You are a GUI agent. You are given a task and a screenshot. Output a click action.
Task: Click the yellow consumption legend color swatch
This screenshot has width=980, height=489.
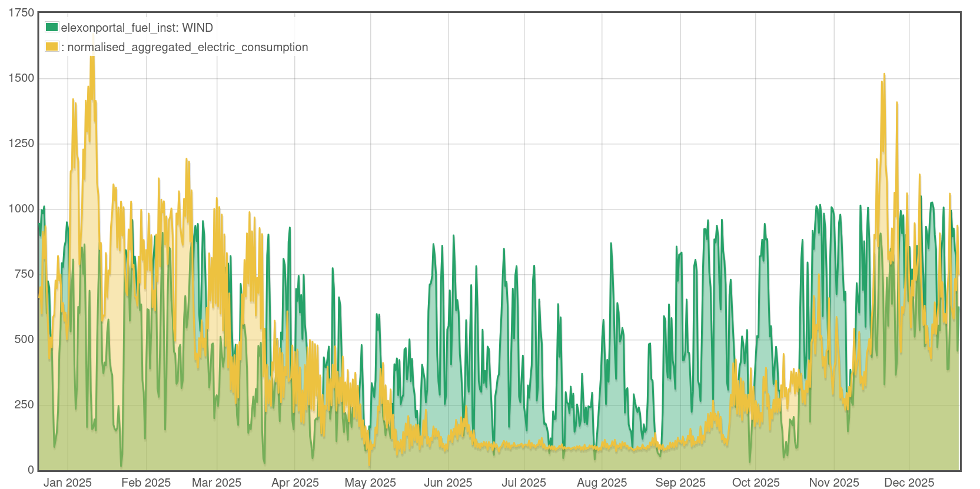52,46
